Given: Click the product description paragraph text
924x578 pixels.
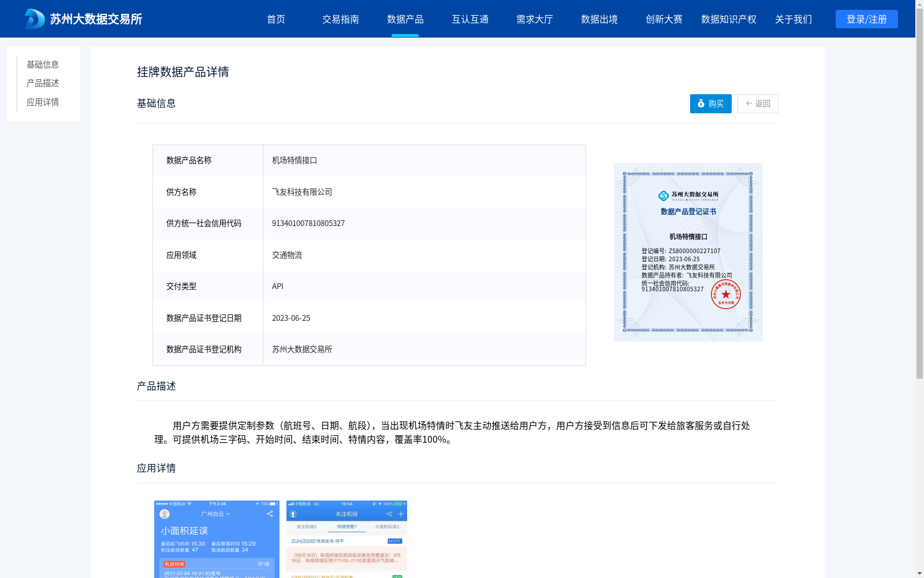Looking at the screenshot, I should (452, 432).
